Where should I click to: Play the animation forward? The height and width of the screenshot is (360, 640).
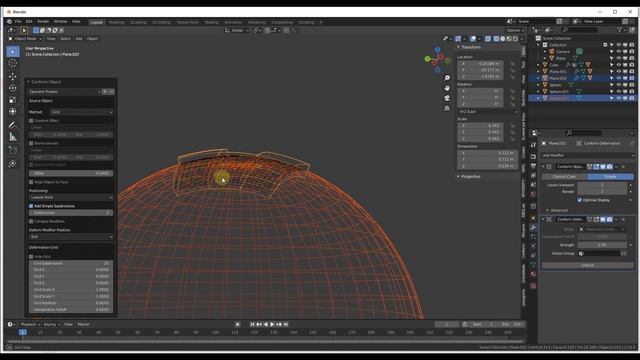point(272,324)
